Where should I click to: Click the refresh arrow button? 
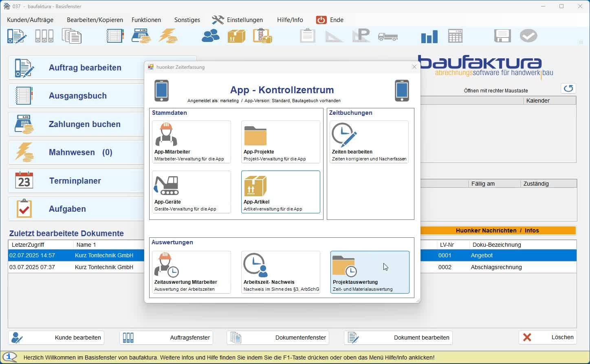(x=568, y=88)
